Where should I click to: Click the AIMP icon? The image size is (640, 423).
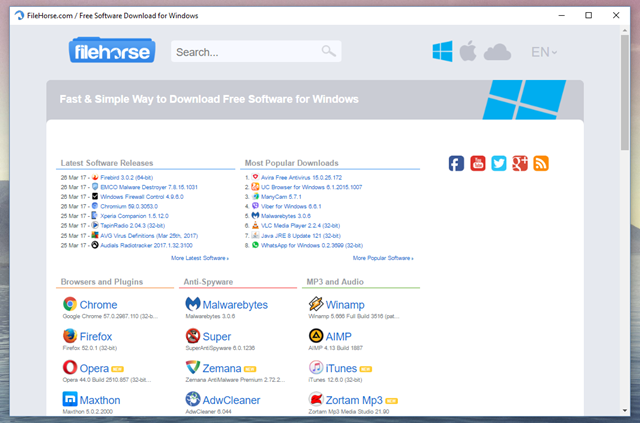(x=316, y=336)
